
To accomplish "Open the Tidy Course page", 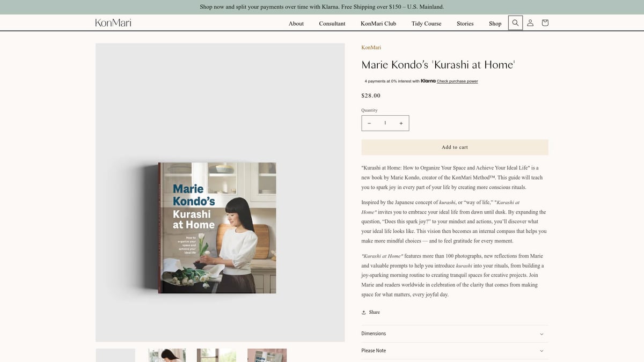I will (x=426, y=24).
